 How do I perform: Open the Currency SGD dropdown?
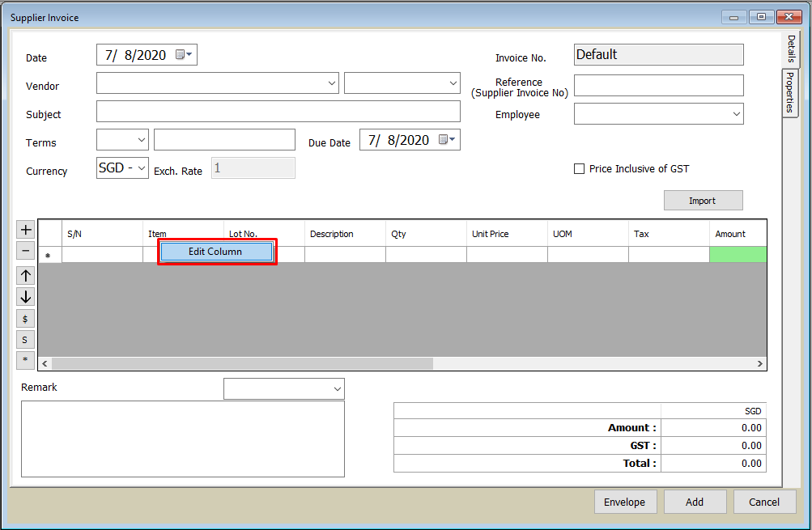coord(141,167)
